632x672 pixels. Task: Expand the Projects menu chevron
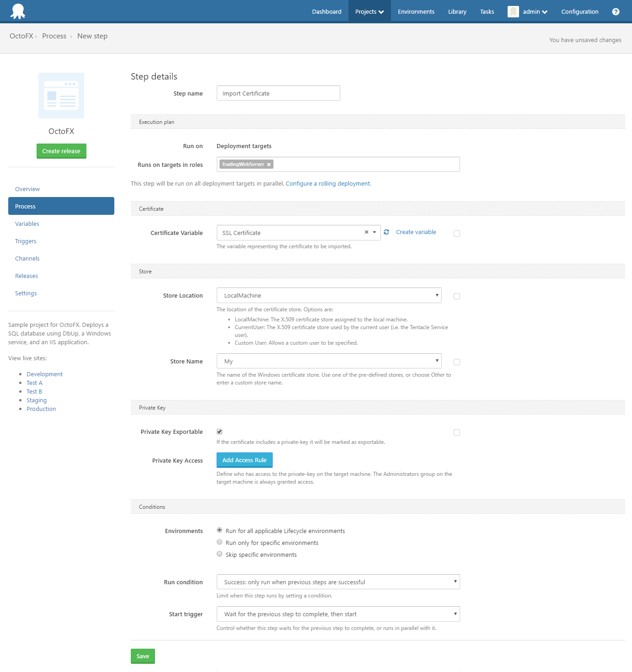click(x=380, y=11)
